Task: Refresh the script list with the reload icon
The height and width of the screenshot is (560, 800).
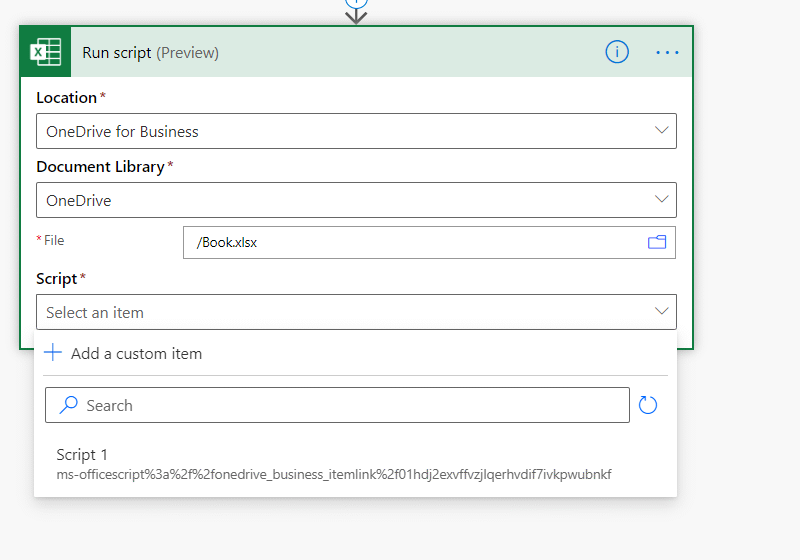Action: pyautogui.click(x=648, y=405)
